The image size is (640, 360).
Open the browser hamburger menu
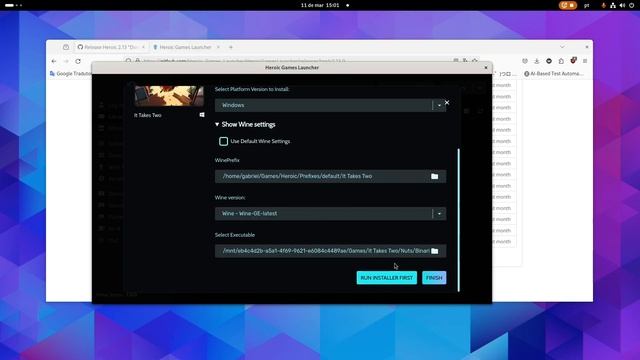click(585, 61)
